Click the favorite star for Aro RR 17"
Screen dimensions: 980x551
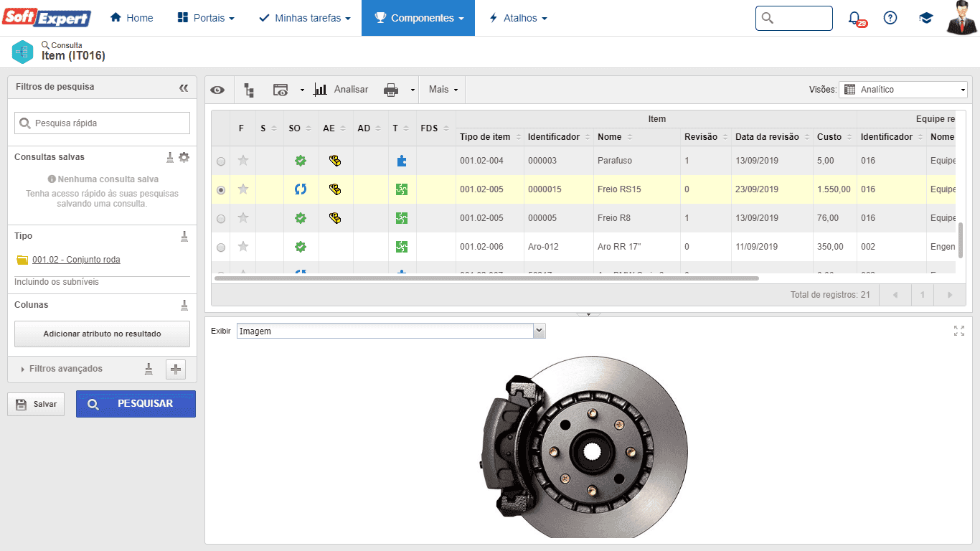point(243,247)
